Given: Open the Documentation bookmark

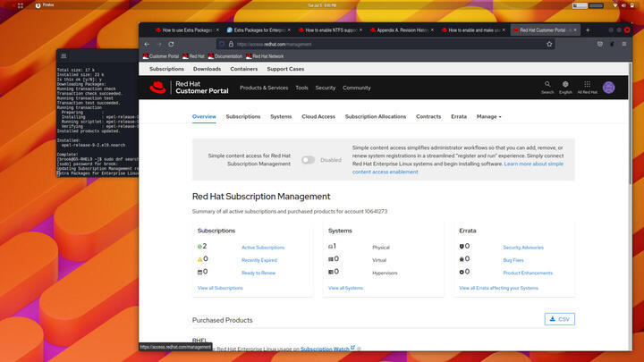Looking at the screenshot, I should point(225,56).
